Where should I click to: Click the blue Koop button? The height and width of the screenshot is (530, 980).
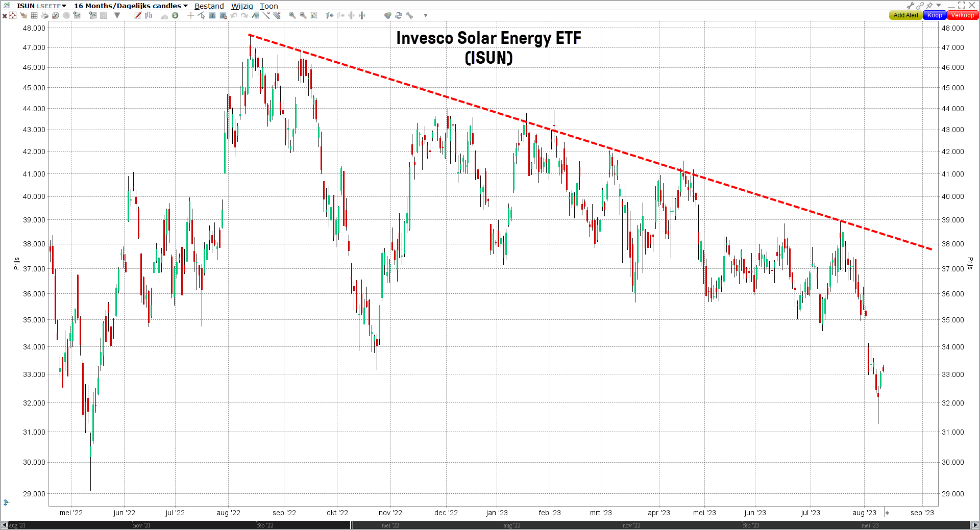[x=935, y=15]
